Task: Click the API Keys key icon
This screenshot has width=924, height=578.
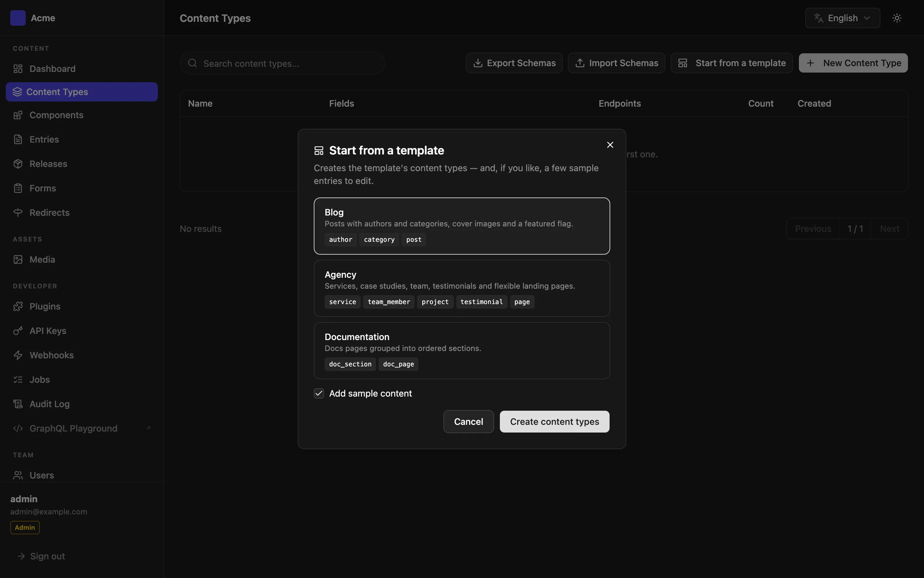Action: [x=18, y=331]
